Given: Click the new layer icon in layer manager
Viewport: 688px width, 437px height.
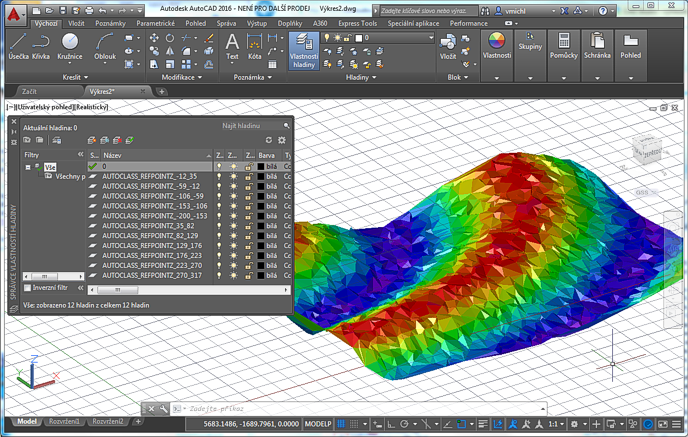Looking at the screenshot, I should [x=91, y=140].
